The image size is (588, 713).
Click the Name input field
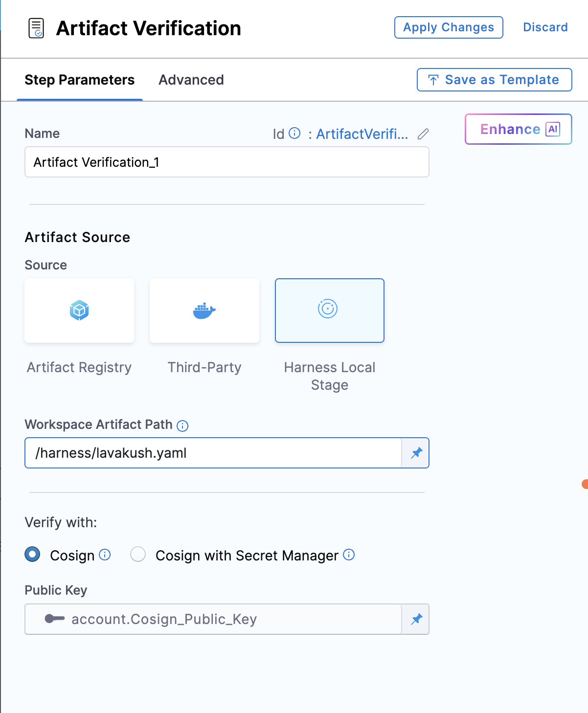click(x=227, y=162)
